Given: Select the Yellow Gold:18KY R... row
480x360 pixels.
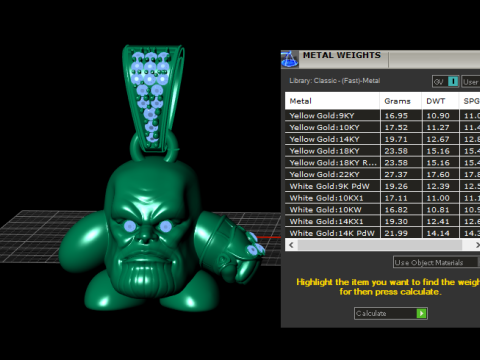Looking at the screenshot, I should [x=383, y=163].
